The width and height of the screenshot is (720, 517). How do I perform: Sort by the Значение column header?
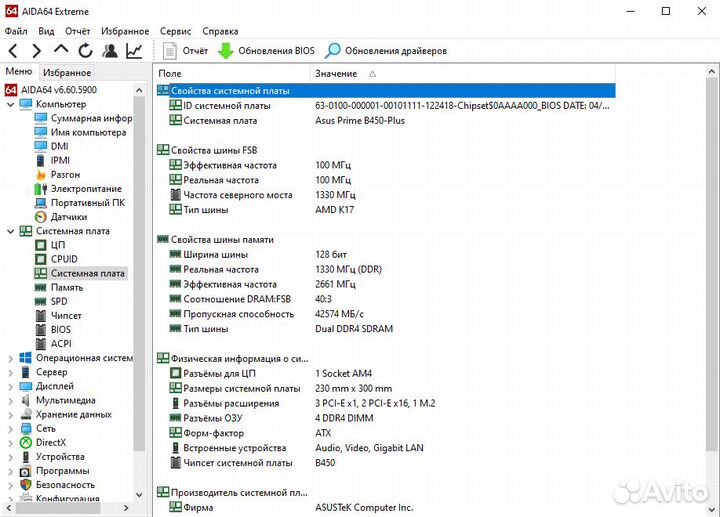coord(462,73)
